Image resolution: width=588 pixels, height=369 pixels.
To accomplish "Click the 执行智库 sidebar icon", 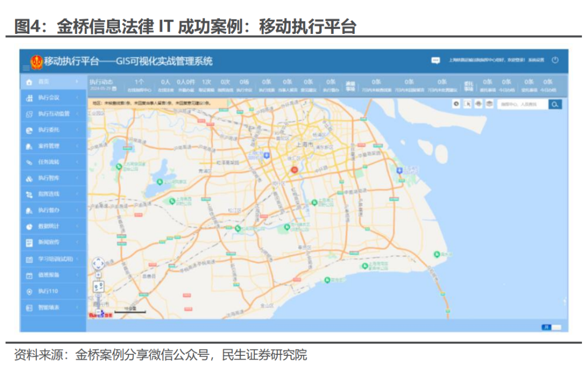I will pos(29,178).
